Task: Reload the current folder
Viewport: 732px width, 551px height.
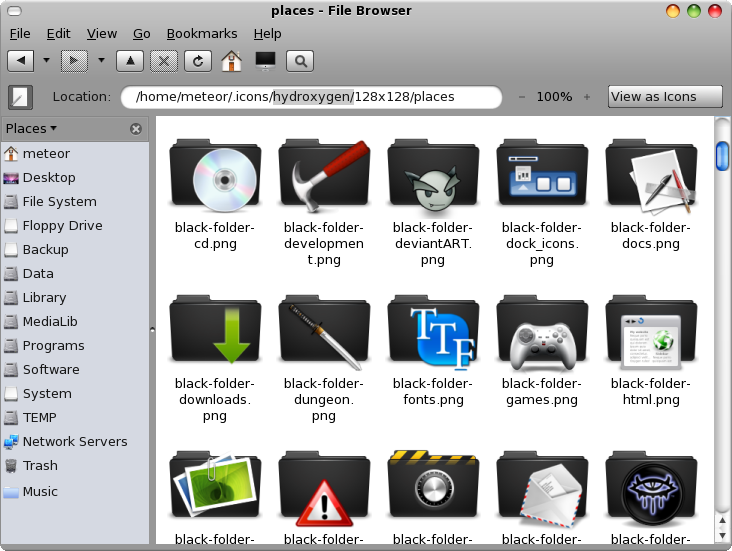Action: 198,61
